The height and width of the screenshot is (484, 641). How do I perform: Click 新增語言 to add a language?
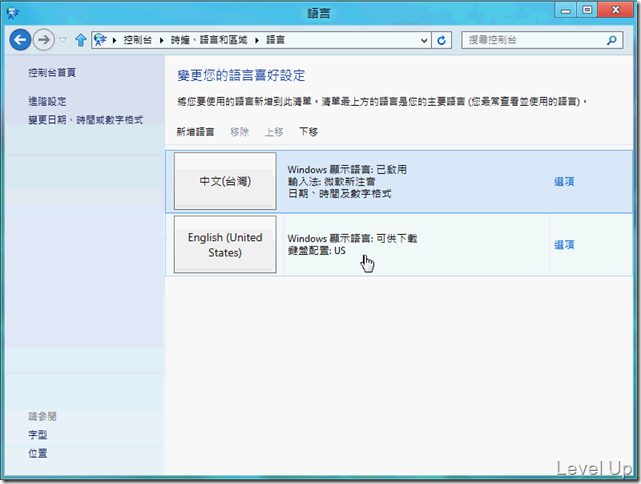[x=195, y=132]
